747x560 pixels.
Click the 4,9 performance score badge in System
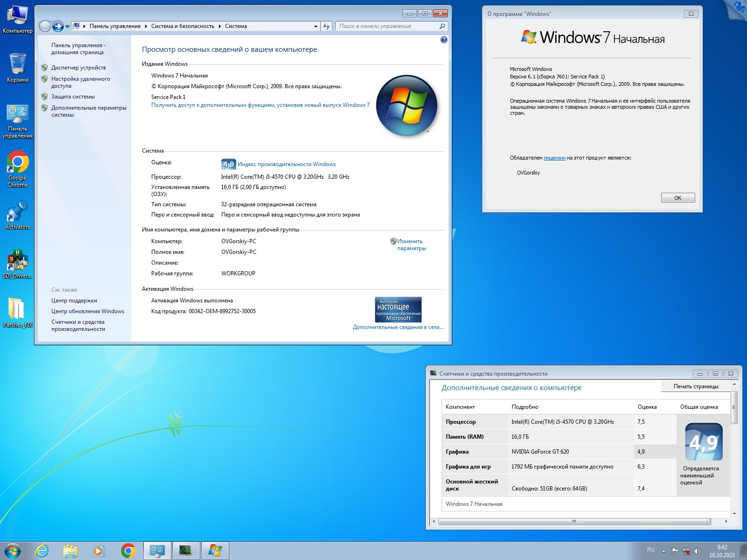[x=228, y=164]
